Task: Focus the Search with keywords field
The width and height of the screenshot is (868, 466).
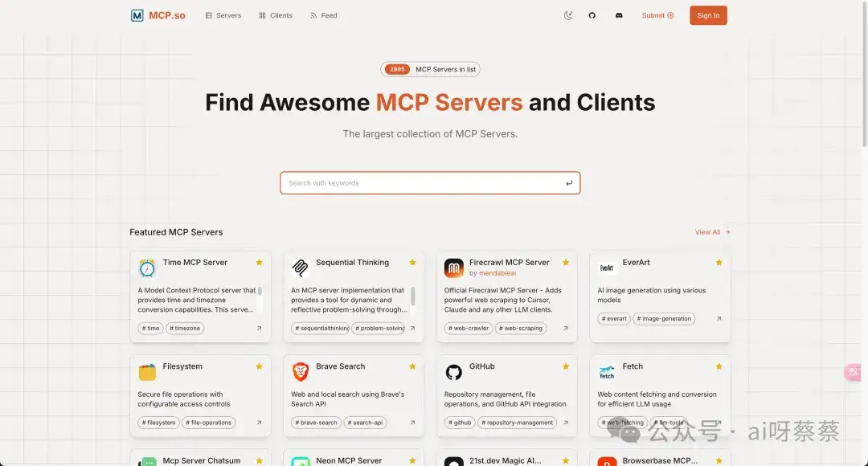Action: pyautogui.click(x=430, y=183)
